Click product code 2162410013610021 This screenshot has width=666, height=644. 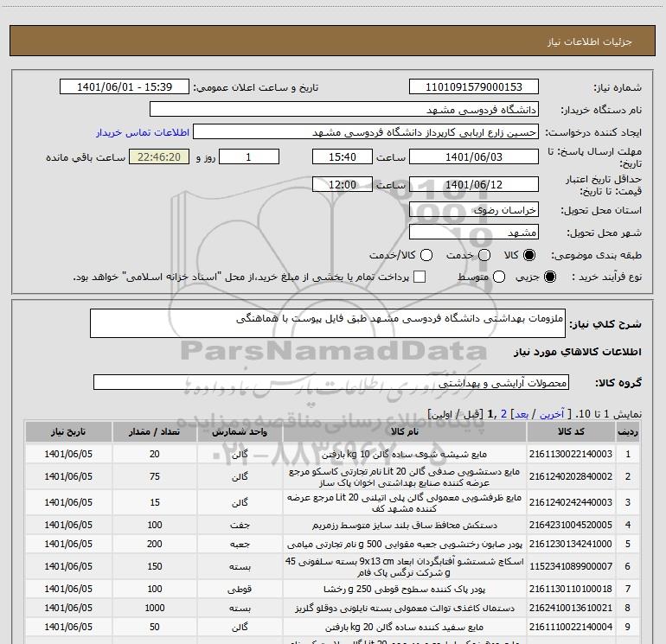coord(571,608)
